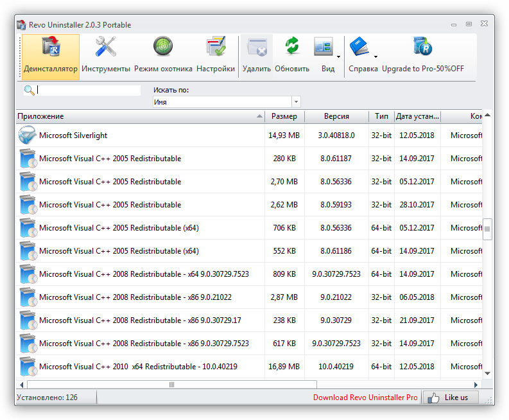Select Visual C++ 2005 (x64) 706 KB row
This screenshot has width=509, height=420.
coord(249,228)
